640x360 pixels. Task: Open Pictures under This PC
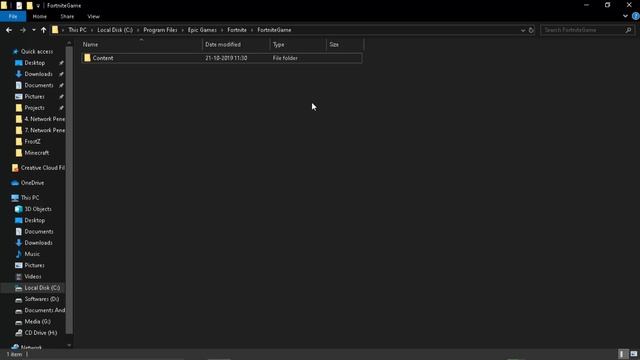coord(34,265)
